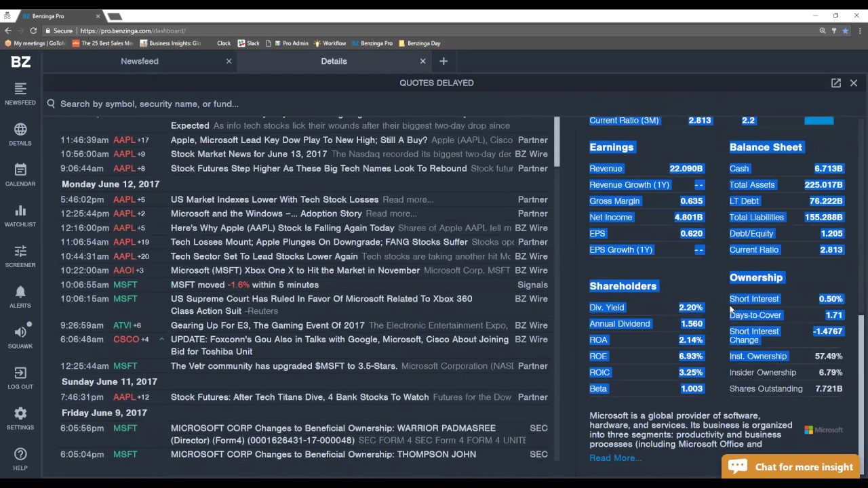Open the Settings gear icon

click(x=20, y=413)
